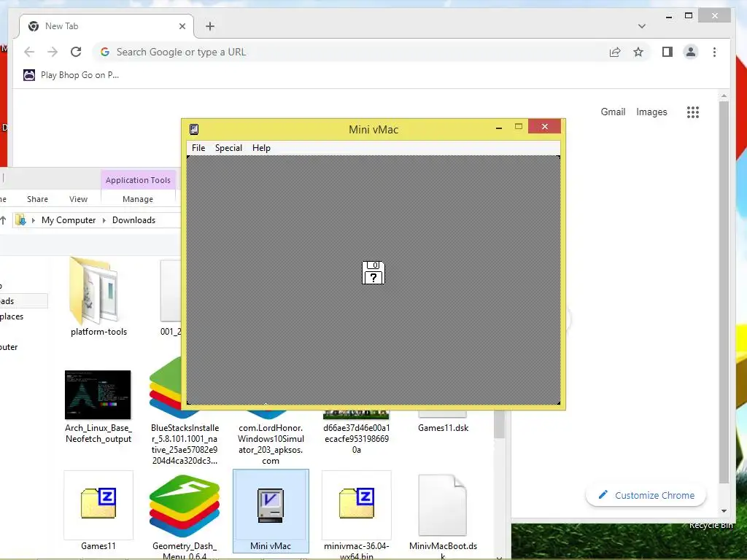The height and width of the screenshot is (560, 747).
Task: Click the share page icon in Chrome
Action: 615,52
